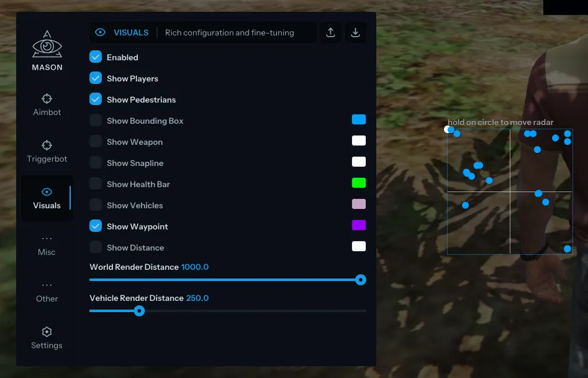The image size is (588, 378).
Task: Open the Triggerbot crosshair section
Action: coord(47,151)
